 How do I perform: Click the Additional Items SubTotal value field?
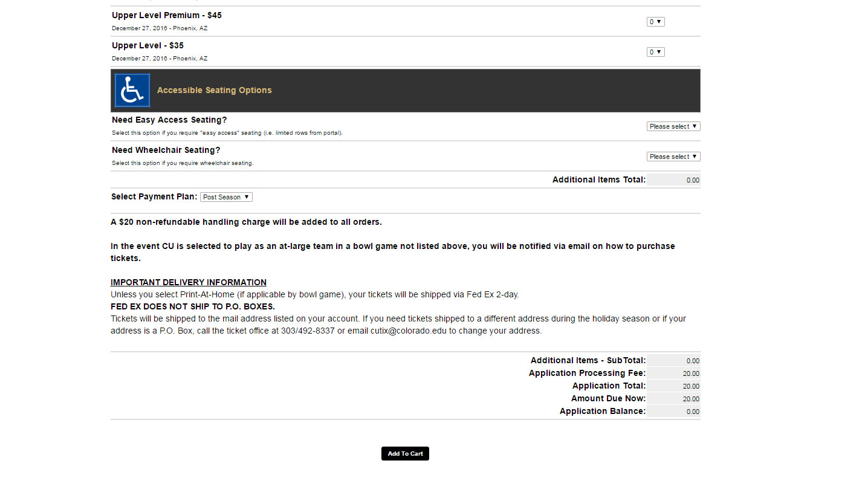[673, 361]
